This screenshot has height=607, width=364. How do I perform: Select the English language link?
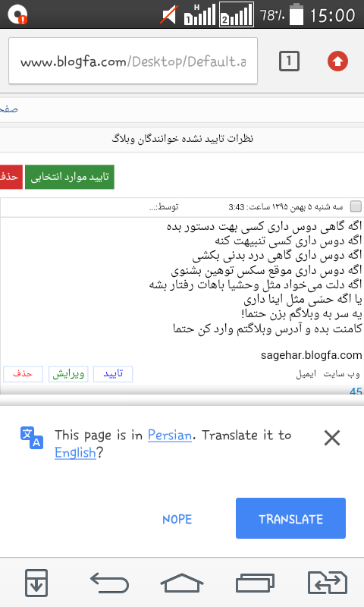(x=75, y=452)
